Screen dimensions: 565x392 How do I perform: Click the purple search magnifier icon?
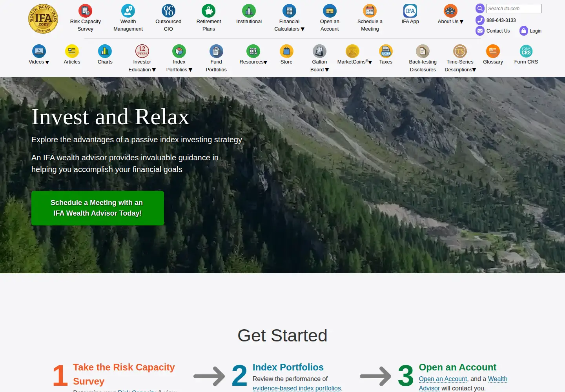480,8
